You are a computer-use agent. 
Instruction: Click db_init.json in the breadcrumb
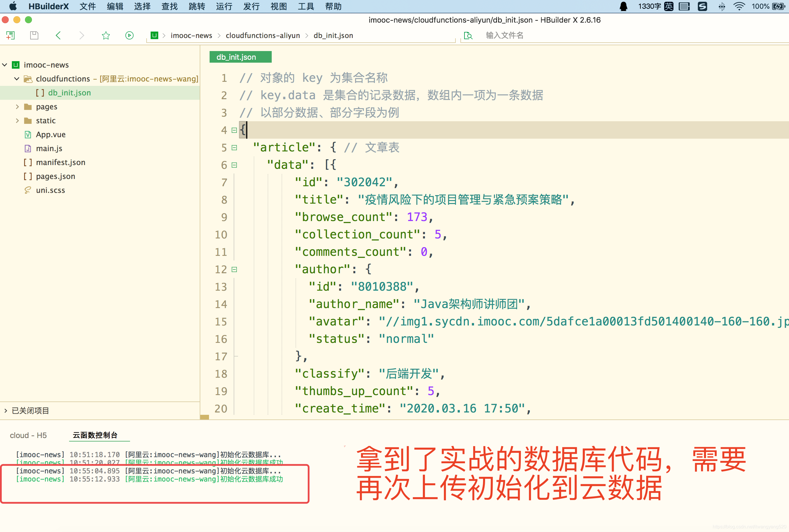click(x=333, y=35)
